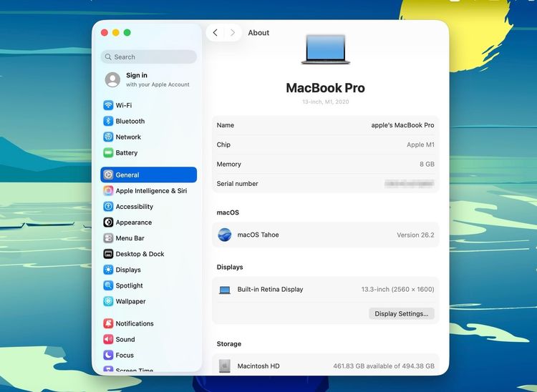Select Battery label in the sidebar
Screen dimensions: 537x392
point(126,153)
